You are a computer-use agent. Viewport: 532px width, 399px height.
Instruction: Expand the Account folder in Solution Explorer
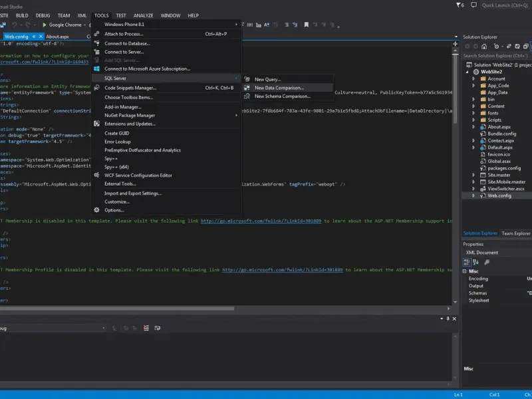point(473,78)
